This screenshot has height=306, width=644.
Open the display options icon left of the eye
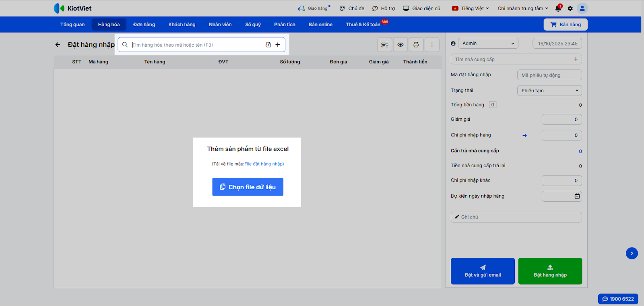[x=385, y=45]
